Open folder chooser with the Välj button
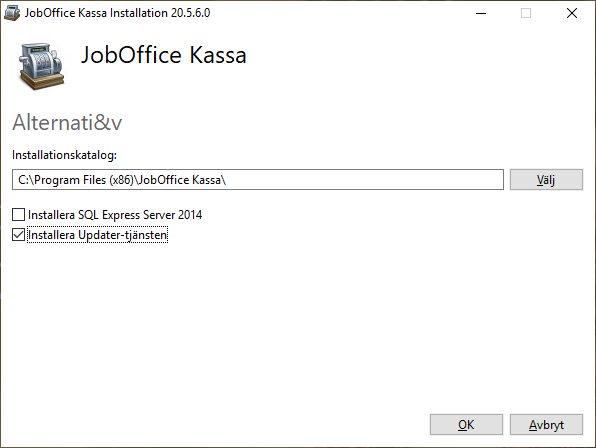Screen dimensions: 596x448 pos(546,180)
